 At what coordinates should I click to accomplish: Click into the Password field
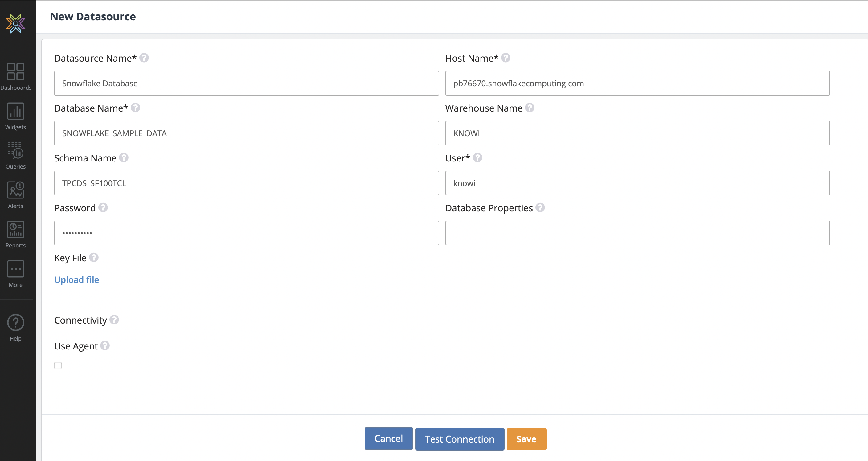click(x=246, y=233)
